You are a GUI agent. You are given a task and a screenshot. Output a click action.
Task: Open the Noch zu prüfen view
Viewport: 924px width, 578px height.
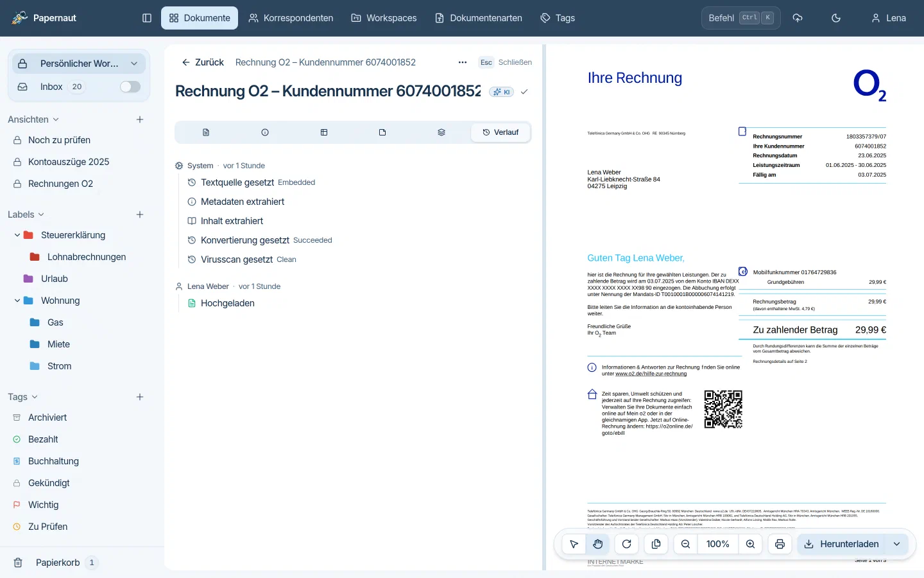(59, 140)
